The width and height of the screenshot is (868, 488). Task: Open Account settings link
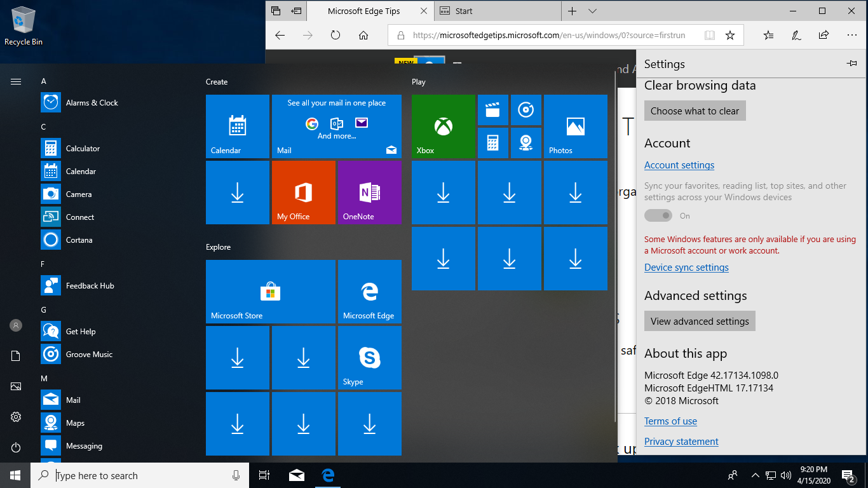tap(679, 165)
